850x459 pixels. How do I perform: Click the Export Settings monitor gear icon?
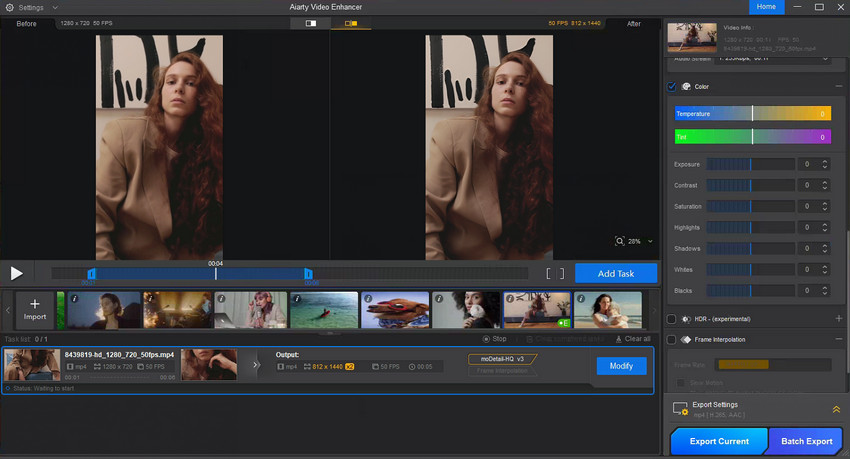(680, 409)
